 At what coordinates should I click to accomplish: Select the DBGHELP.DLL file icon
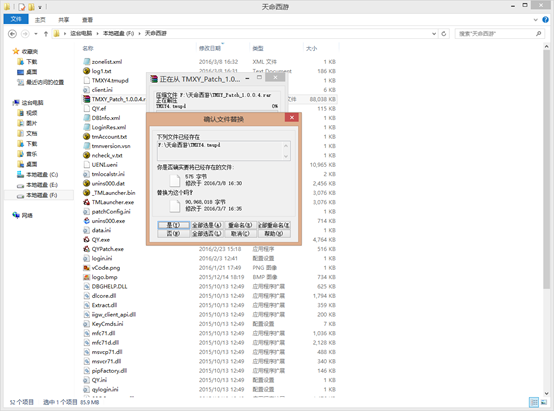pyautogui.click(x=87, y=286)
